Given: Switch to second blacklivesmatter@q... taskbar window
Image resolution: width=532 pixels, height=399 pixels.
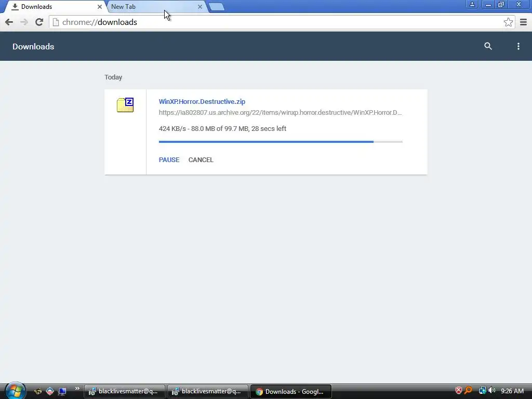Looking at the screenshot, I should (x=208, y=392).
